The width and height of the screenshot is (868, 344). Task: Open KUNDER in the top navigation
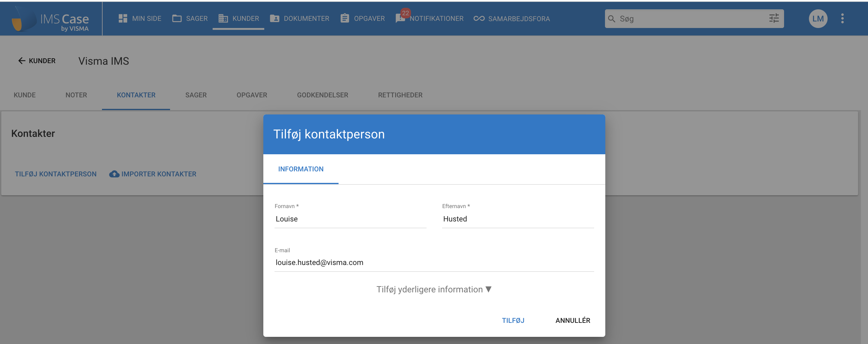tap(246, 19)
